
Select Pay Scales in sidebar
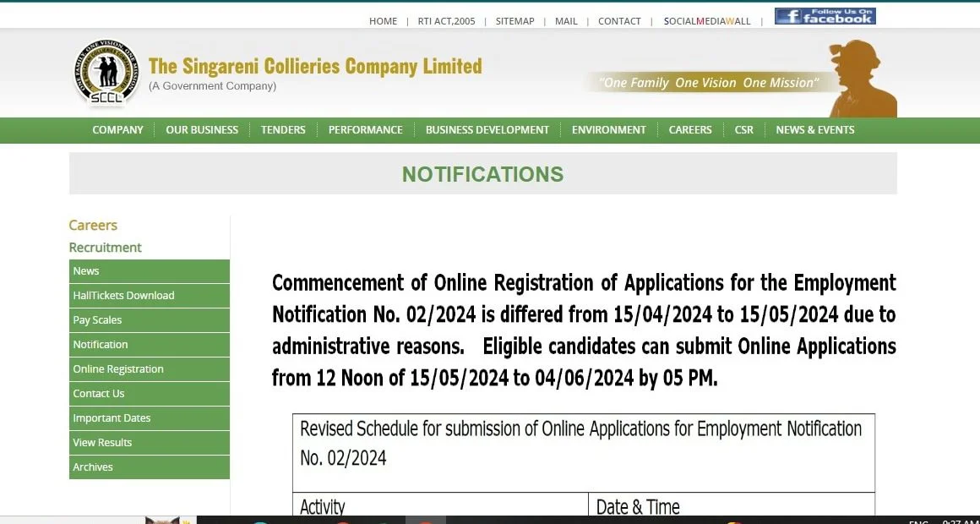[x=150, y=320]
